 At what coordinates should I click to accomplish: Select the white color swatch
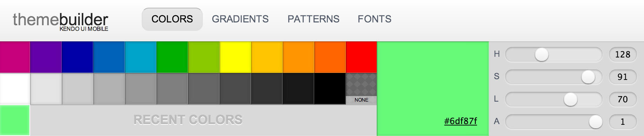(x=15, y=89)
